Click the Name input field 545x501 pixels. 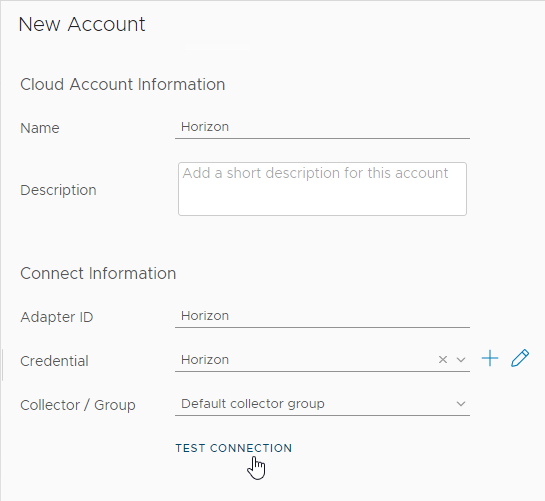pyautogui.click(x=322, y=127)
